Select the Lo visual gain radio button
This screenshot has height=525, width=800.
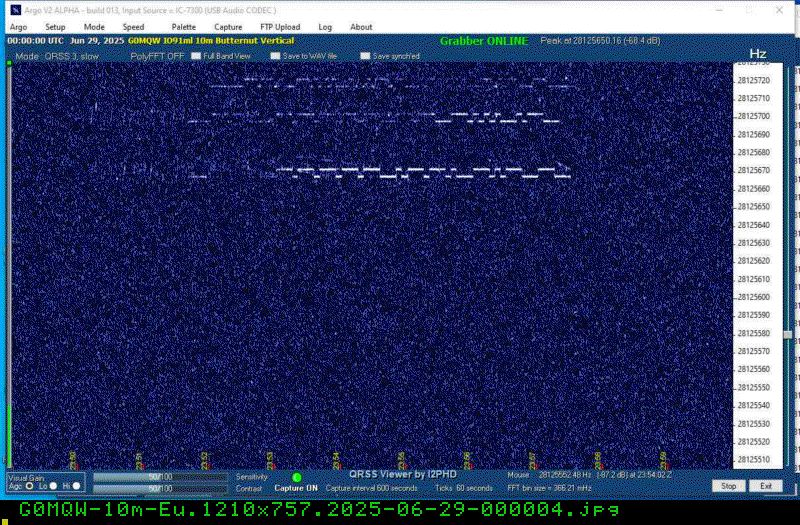(53, 486)
